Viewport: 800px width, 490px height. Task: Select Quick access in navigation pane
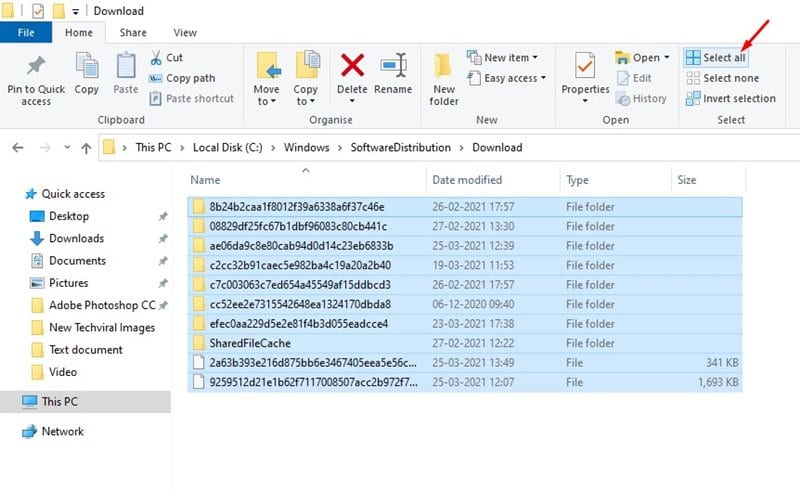coord(65,194)
